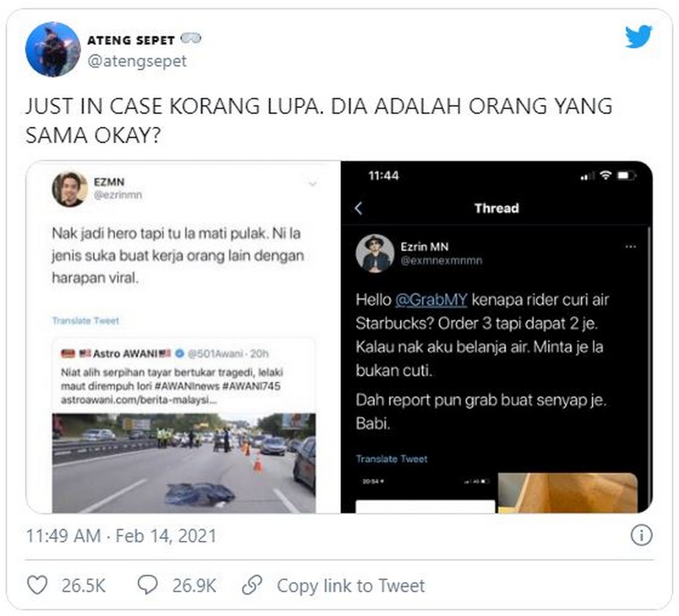The image size is (679, 616).
Task: Click the 26.9K reply count
Action: tap(194, 585)
